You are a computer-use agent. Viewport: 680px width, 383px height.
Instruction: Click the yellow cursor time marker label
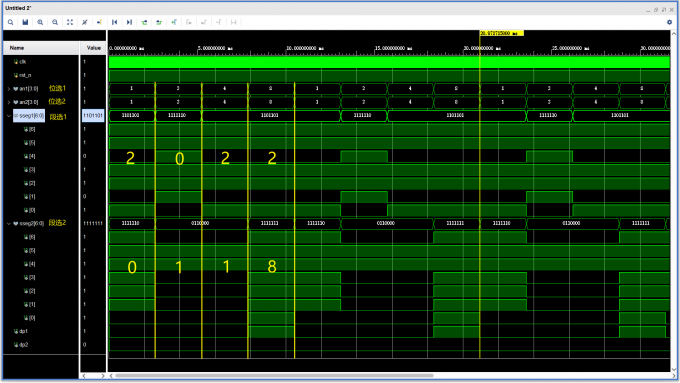tap(501, 33)
